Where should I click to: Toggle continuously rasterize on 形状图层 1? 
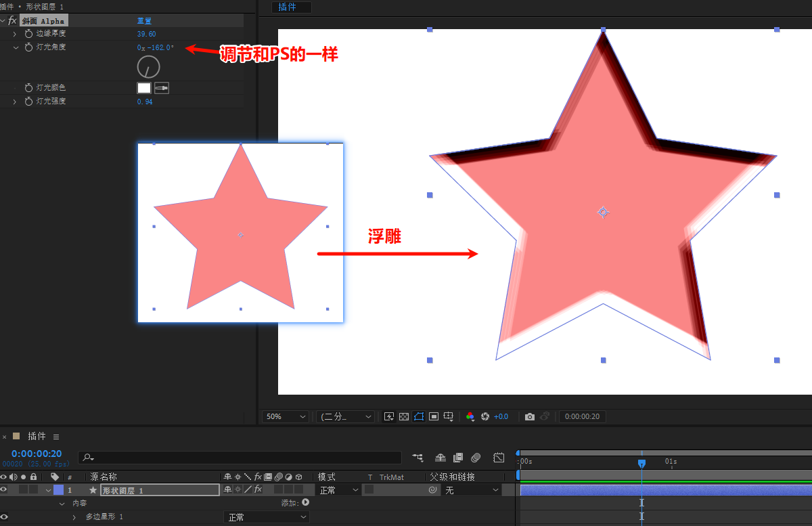[x=238, y=489]
